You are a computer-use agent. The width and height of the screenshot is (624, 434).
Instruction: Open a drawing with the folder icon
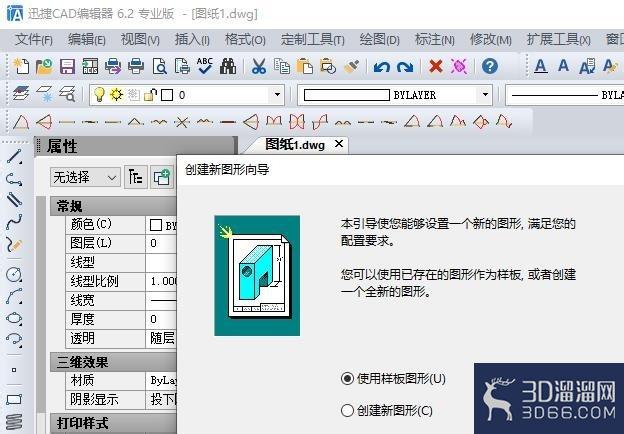point(44,66)
